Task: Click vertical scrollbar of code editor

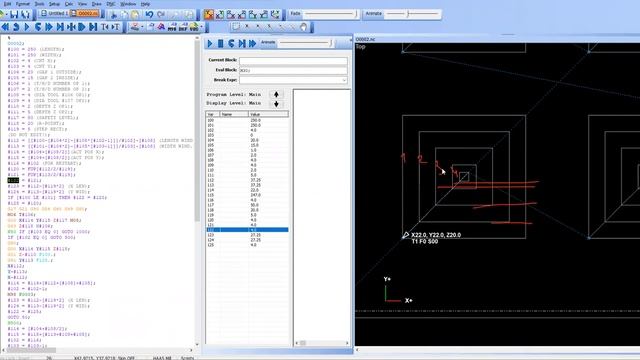Action: [197, 131]
